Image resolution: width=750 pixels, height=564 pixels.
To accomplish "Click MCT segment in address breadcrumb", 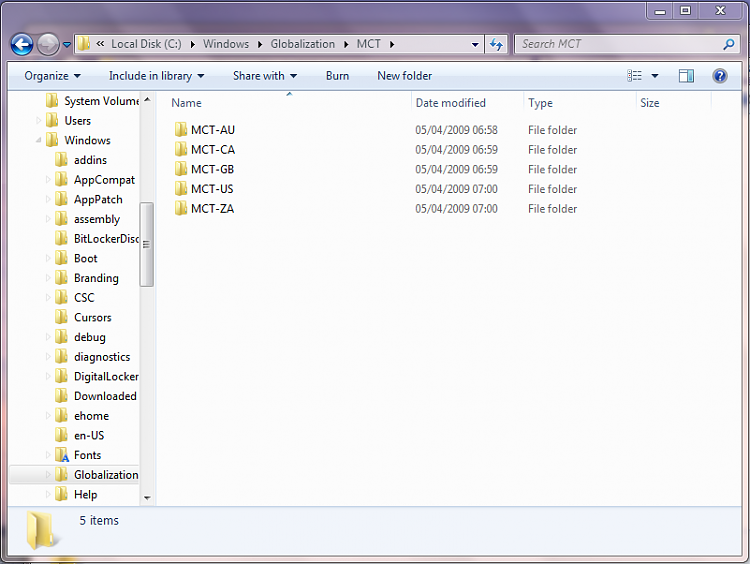I will 369,44.
